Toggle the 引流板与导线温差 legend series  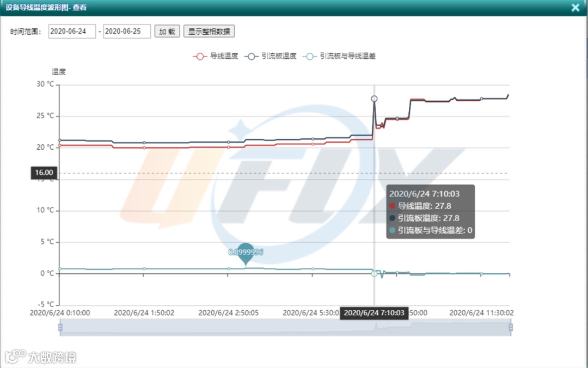point(339,56)
